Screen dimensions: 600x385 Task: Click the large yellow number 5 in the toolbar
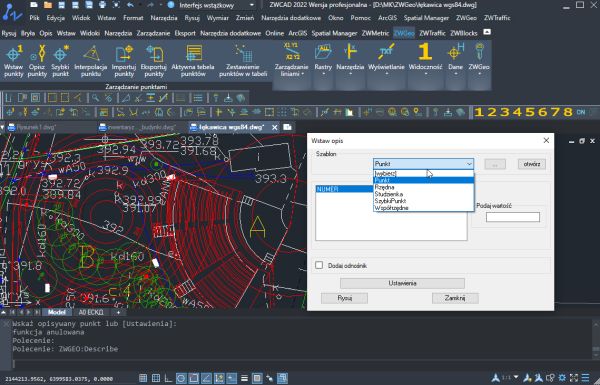pyautogui.click(x=530, y=112)
